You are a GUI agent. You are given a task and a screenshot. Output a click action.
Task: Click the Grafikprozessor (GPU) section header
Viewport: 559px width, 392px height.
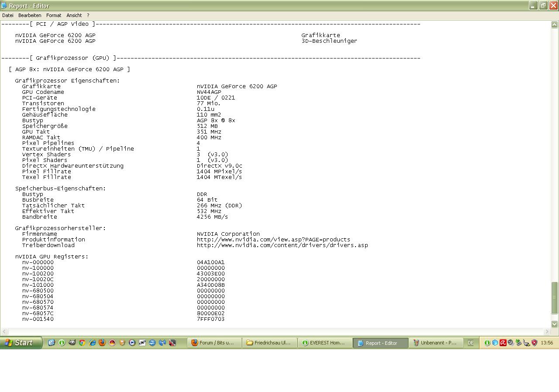(x=73, y=58)
